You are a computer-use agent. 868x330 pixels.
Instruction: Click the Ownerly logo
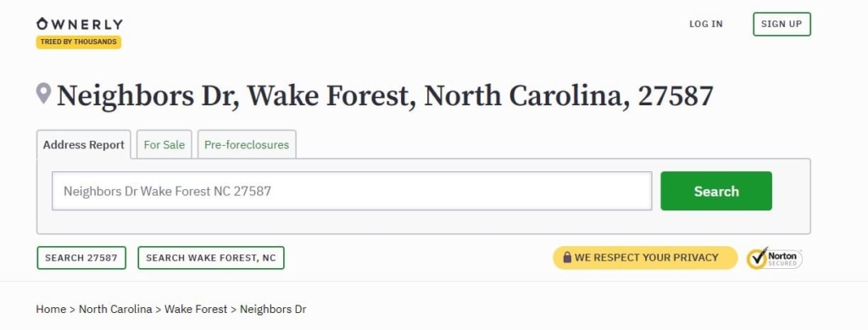click(80, 24)
